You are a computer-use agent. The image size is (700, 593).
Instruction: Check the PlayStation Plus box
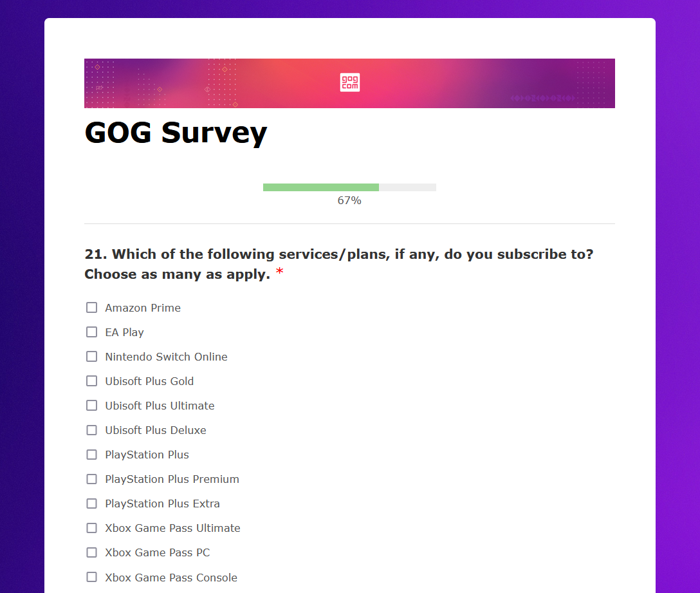click(x=91, y=455)
